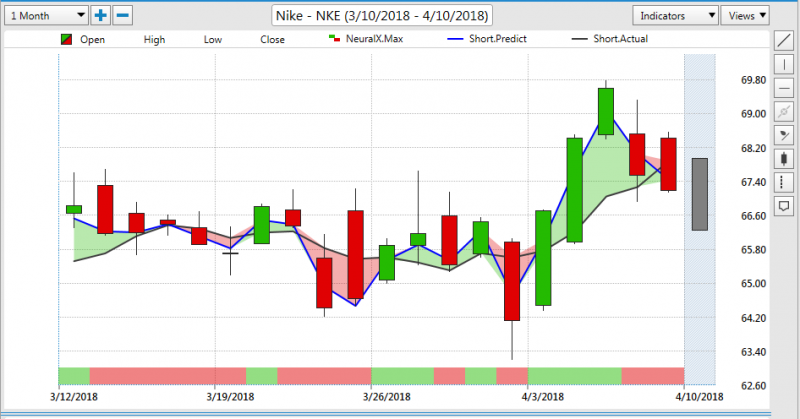Screen dimensions: 800x419
Task: Open the Views dropdown menu
Action: tap(745, 15)
